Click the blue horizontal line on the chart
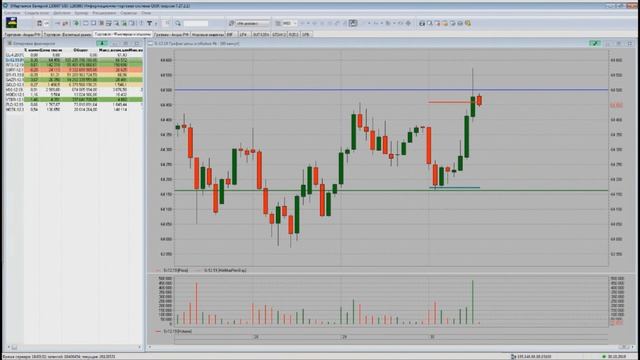Viewport: 640px width, 360px height. tap(391, 89)
